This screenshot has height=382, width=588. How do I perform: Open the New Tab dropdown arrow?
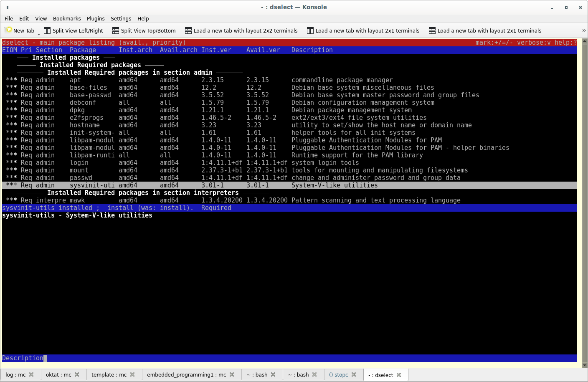39,33
